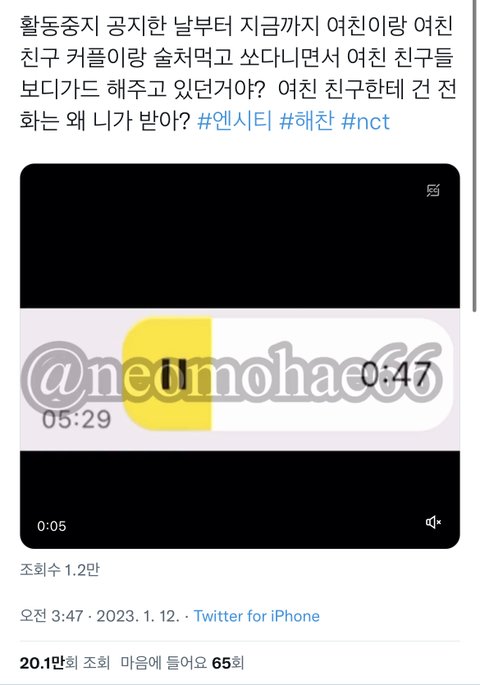Image resolution: width=480 pixels, height=685 pixels.
Task: Click the video player black area
Action: coord(240,236)
